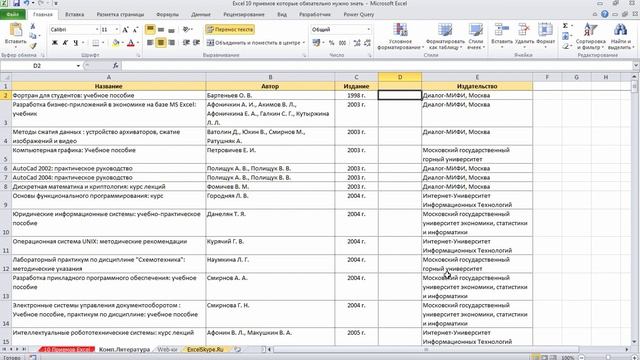This screenshot has width=640, height=360.
Task: Decrease decimal places icon
Action: click(x=367, y=42)
